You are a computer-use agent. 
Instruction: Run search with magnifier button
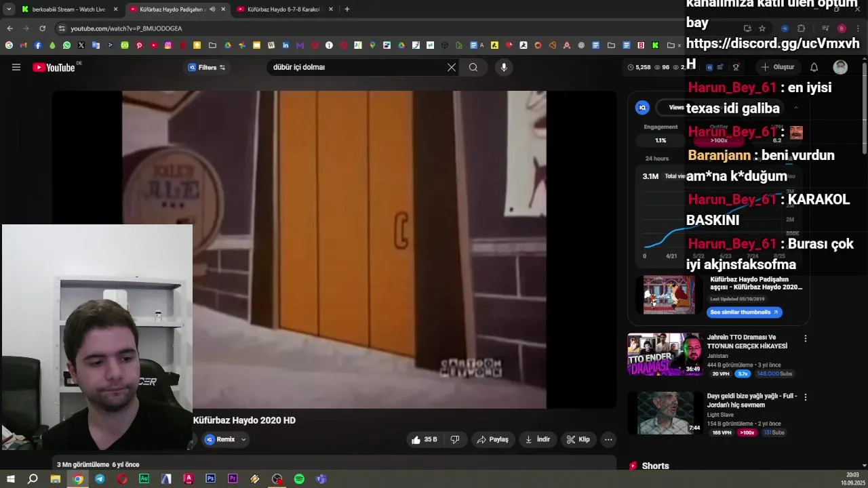tap(473, 67)
